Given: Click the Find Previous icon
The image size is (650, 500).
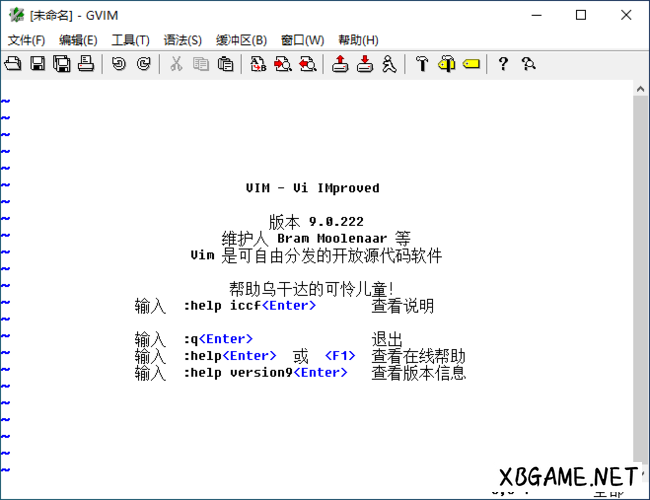Looking at the screenshot, I should coord(308,64).
